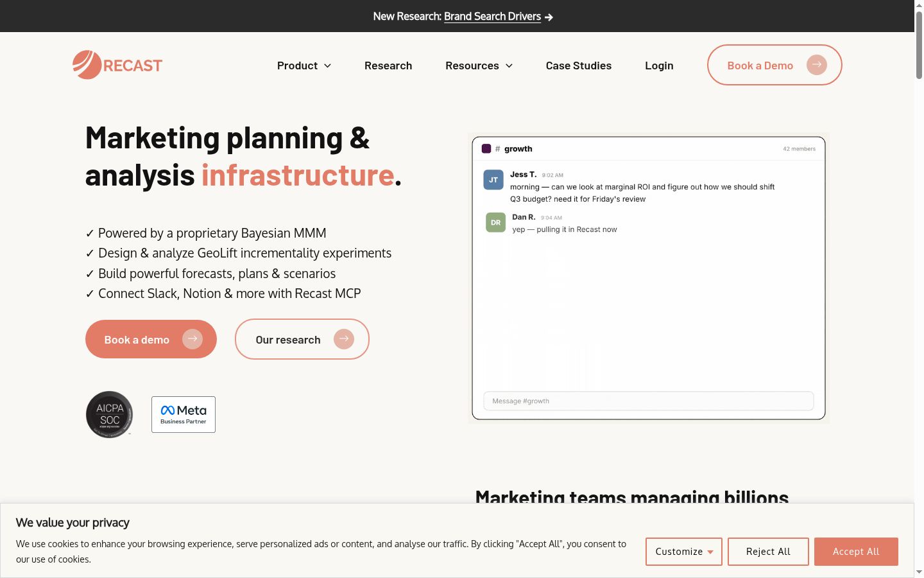Screen dimensions: 924x578
Task: Click 'Connect Slack, Notion & more with Recast MCP'
Action: coord(229,293)
